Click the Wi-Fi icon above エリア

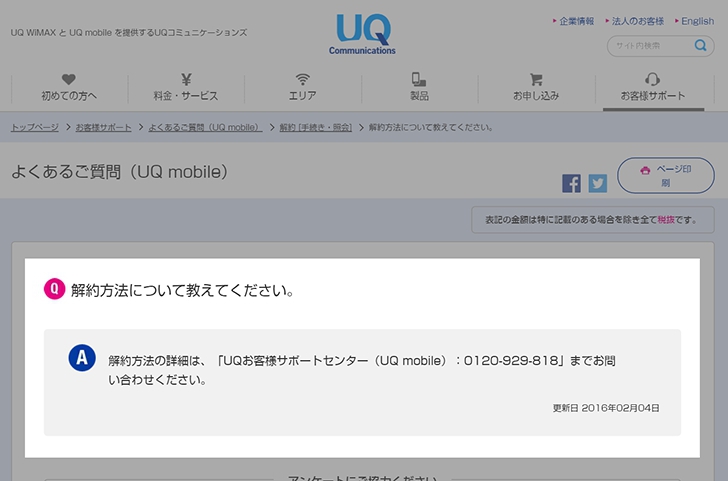click(x=303, y=79)
